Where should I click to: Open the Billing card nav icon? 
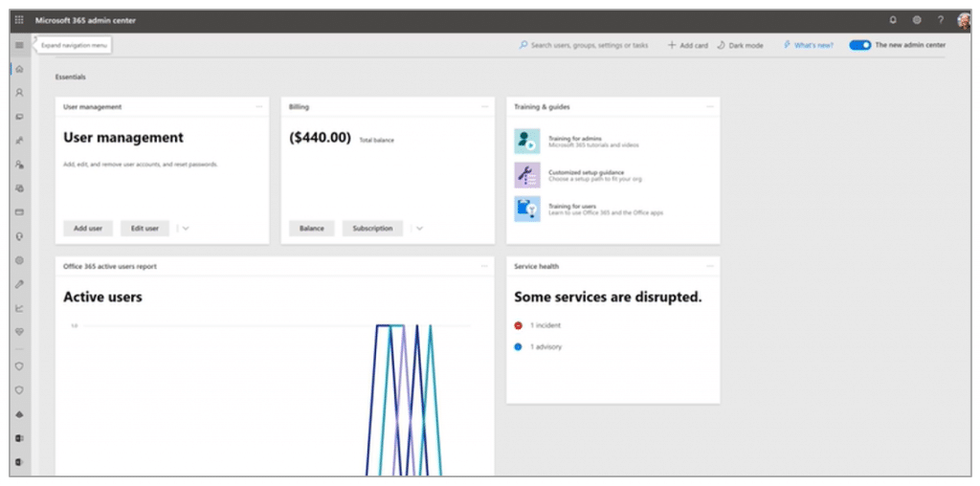[19, 212]
